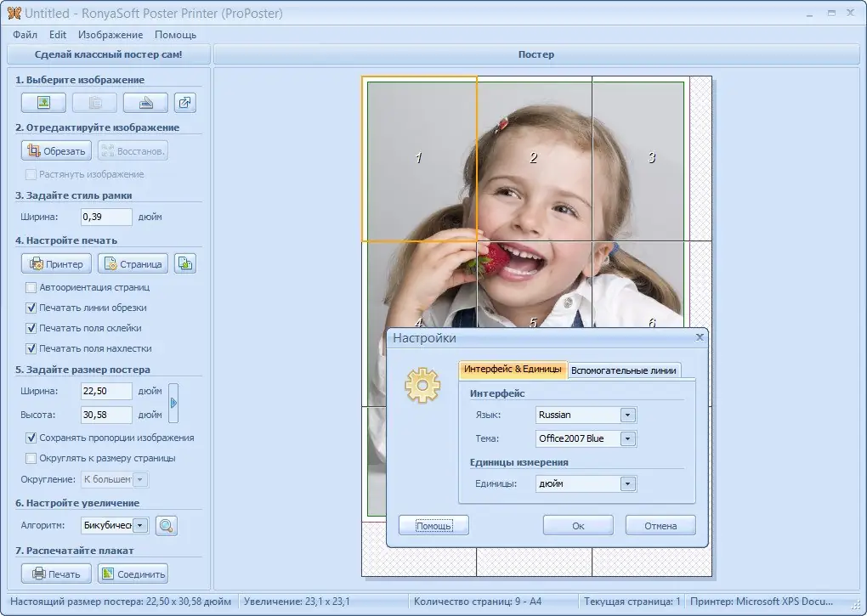Click the load image from file icon
The width and height of the screenshot is (867, 616).
coord(43,103)
